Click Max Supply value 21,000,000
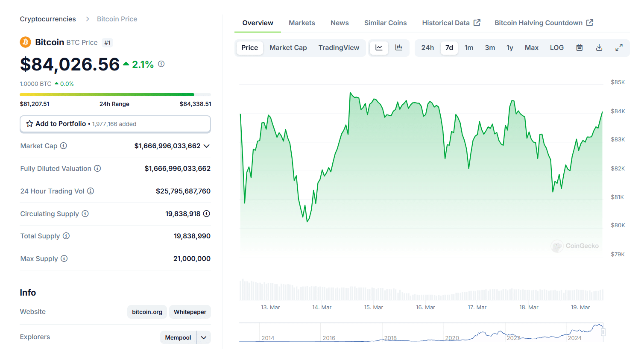The width and height of the screenshot is (644, 349). click(x=192, y=258)
